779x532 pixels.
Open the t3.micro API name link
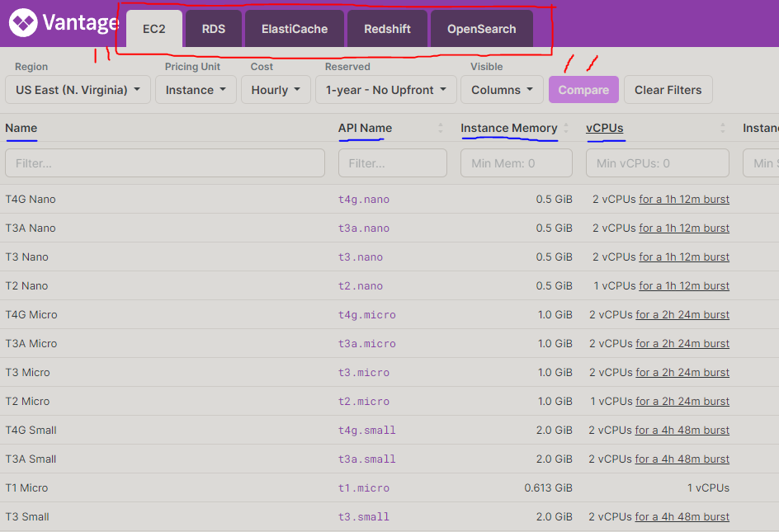pos(364,372)
